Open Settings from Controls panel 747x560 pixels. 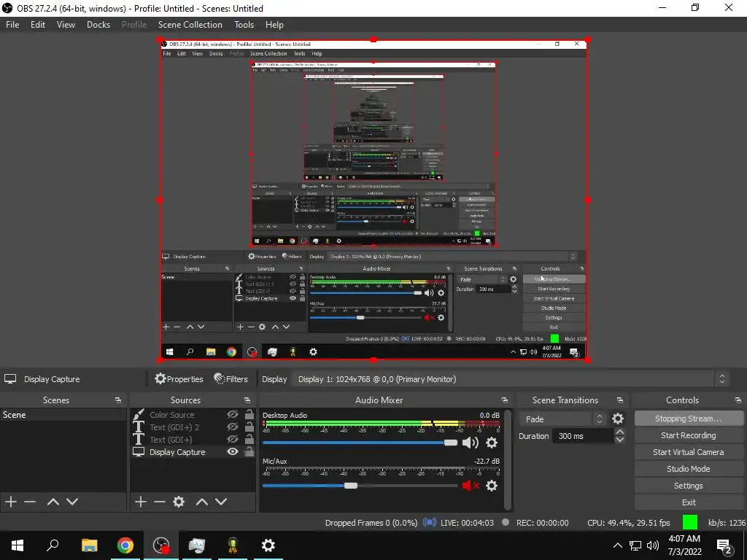coord(689,485)
